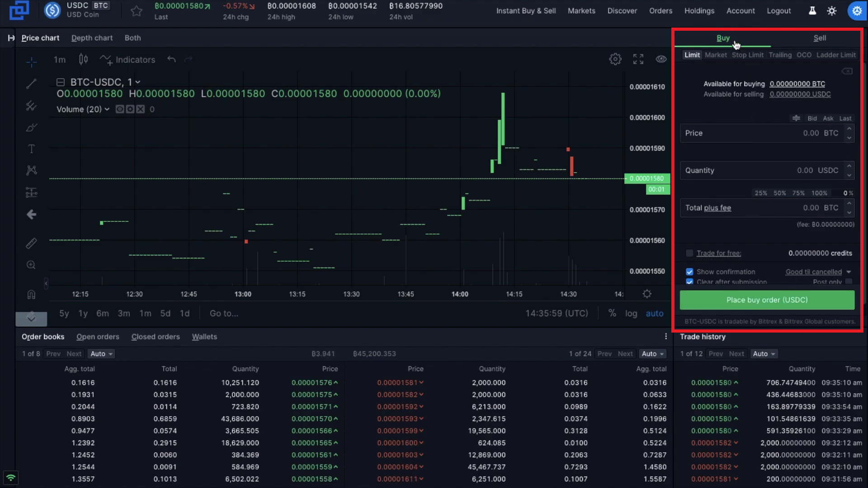Enable Trade for free checkbox
This screenshot has width=868, height=488.
pyautogui.click(x=689, y=253)
